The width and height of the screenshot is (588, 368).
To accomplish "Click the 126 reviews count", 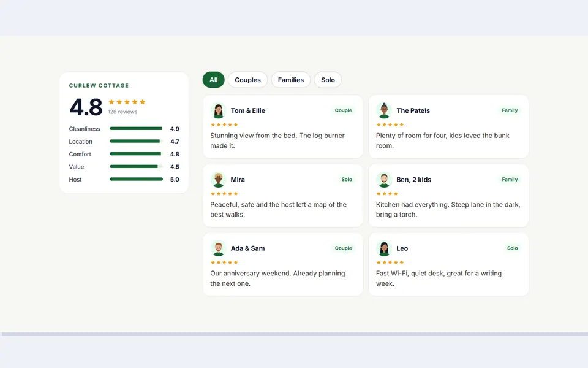I will (x=123, y=112).
